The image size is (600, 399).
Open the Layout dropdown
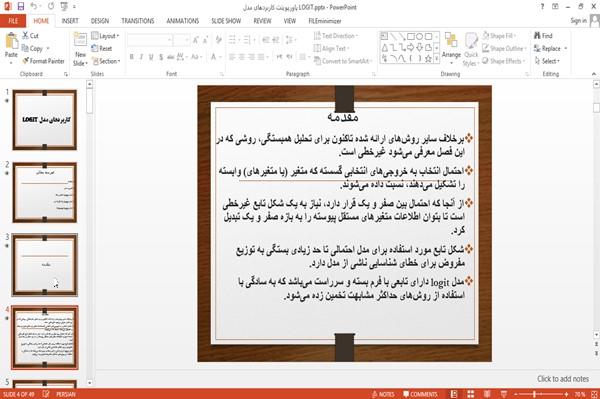point(105,36)
